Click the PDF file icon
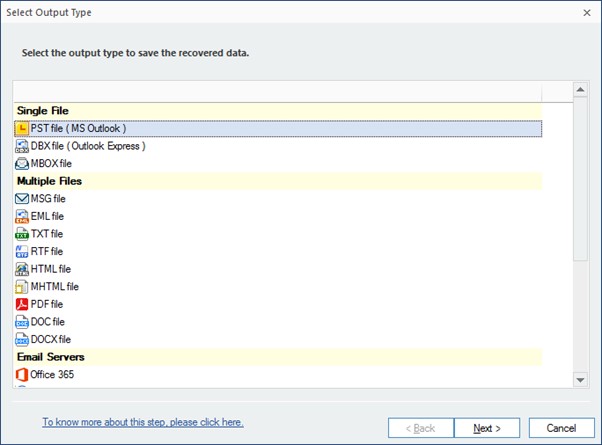Image resolution: width=602 pixels, height=445 pixels. click(x=22, y=304)
